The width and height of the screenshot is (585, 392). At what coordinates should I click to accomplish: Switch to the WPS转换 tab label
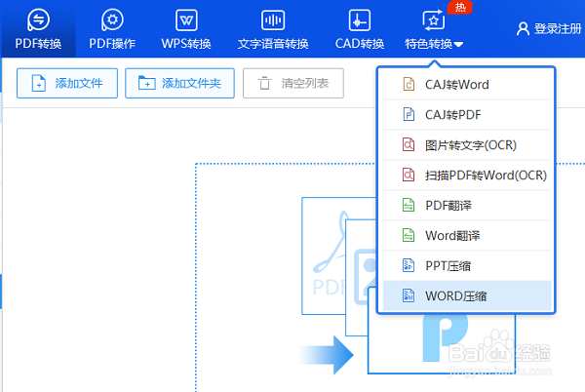pyautogui.click(x=186, y=44)
